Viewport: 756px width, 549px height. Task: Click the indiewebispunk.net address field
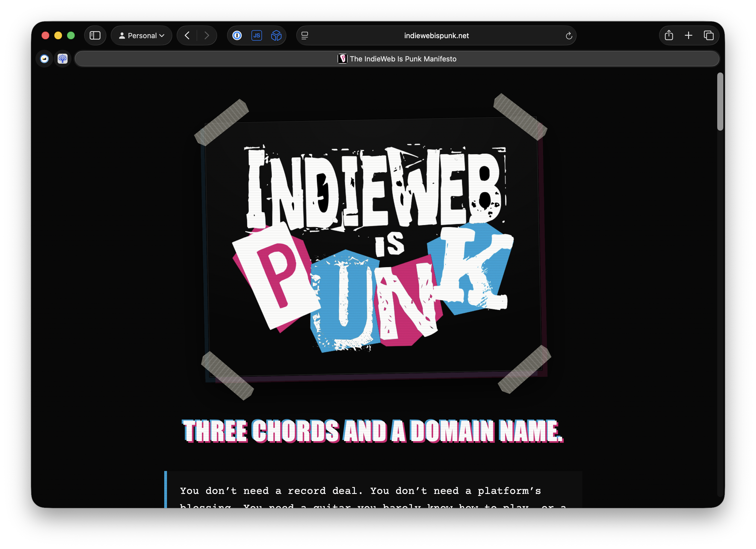[436, 35]
